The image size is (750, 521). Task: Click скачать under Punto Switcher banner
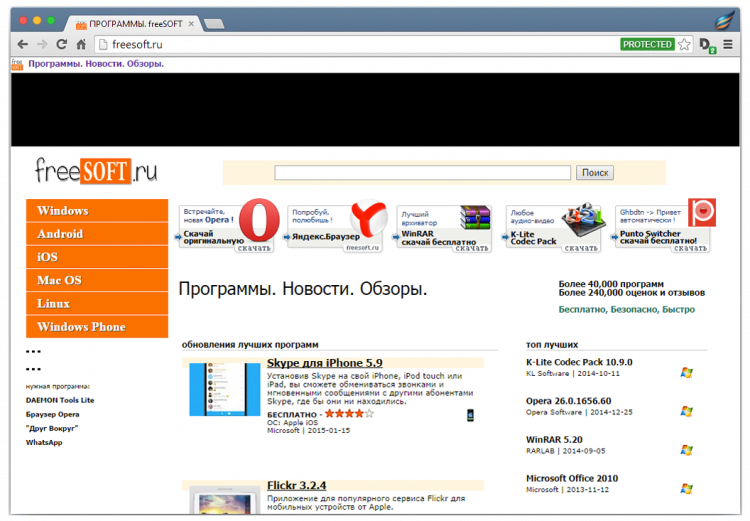[x=690, y=248]
